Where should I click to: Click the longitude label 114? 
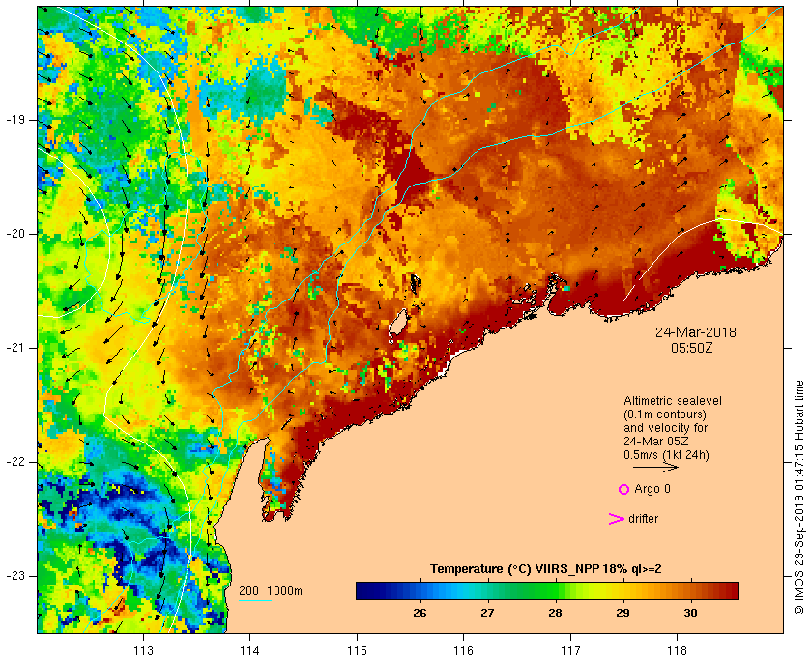[250, 650]
